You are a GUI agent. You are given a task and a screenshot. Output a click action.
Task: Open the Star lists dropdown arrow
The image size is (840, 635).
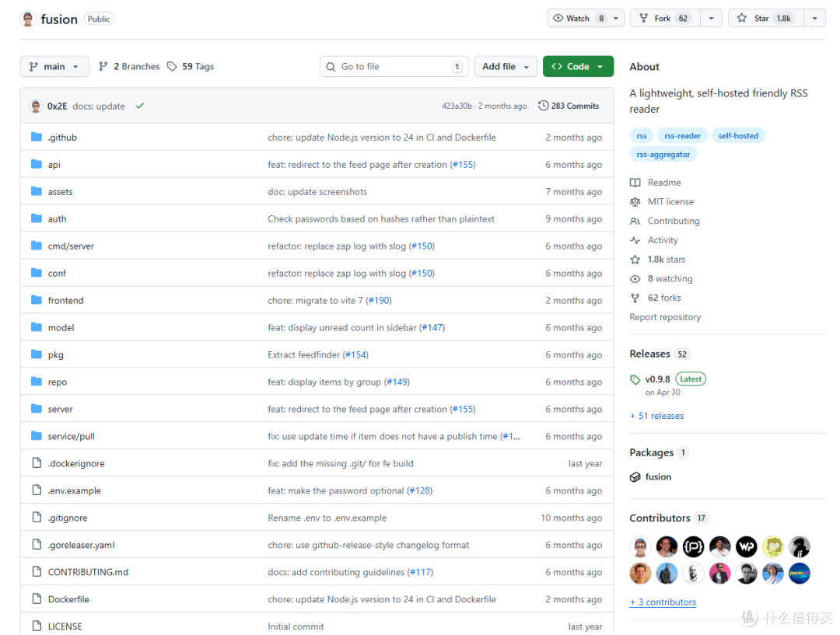pos(815,18)
